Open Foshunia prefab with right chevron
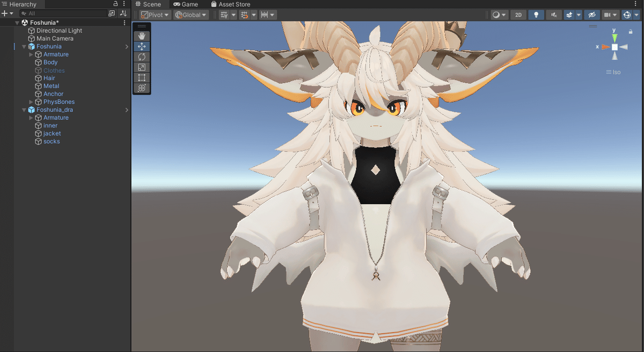 (x=127, y=47)
